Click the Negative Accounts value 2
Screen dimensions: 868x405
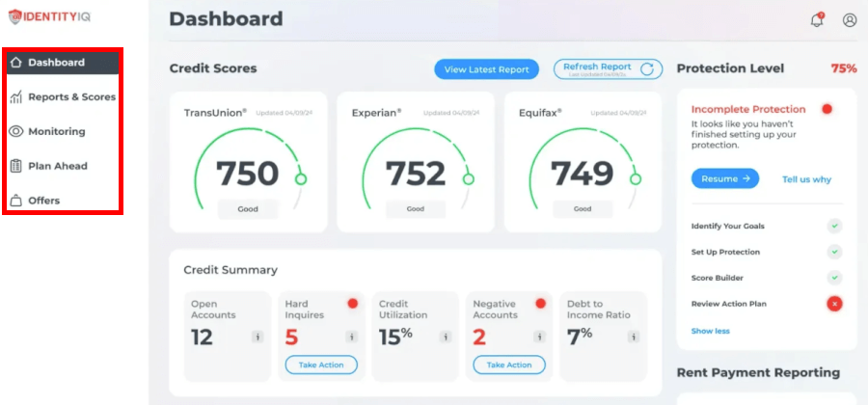click(x=479, y=337)
